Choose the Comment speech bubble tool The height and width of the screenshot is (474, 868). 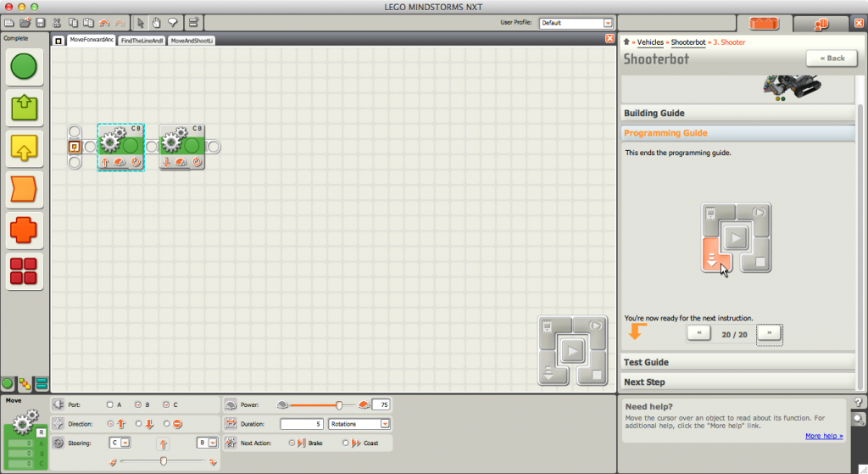pos(172,22)
